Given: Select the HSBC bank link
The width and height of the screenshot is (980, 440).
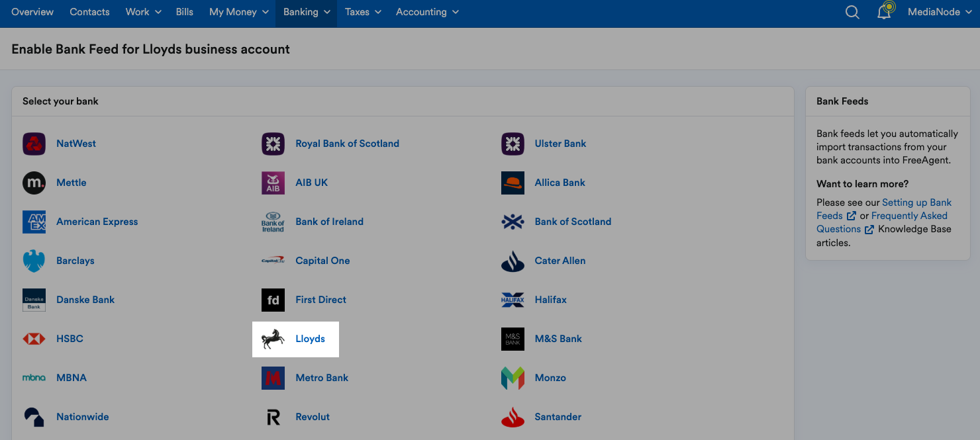Looking at the screenshot, I should 70,339.
